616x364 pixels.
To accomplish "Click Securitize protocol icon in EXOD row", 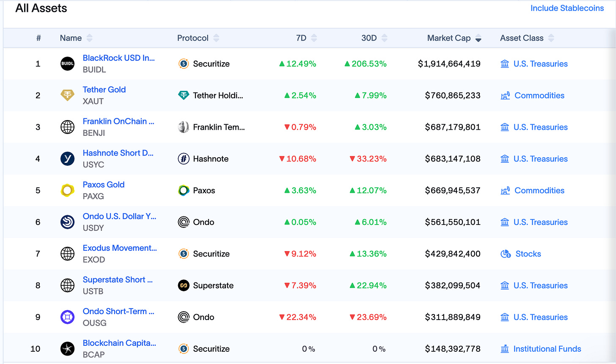I will (184, 254).
